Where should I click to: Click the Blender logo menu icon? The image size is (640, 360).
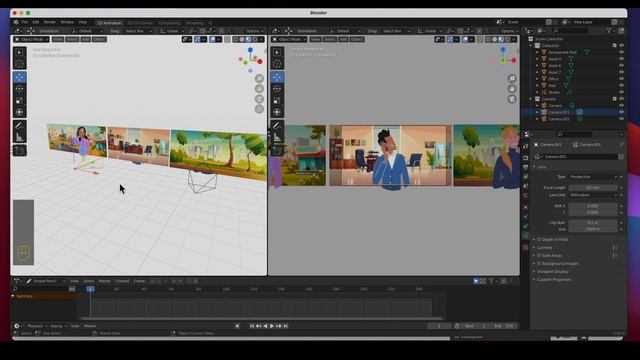tap(16, 22)
